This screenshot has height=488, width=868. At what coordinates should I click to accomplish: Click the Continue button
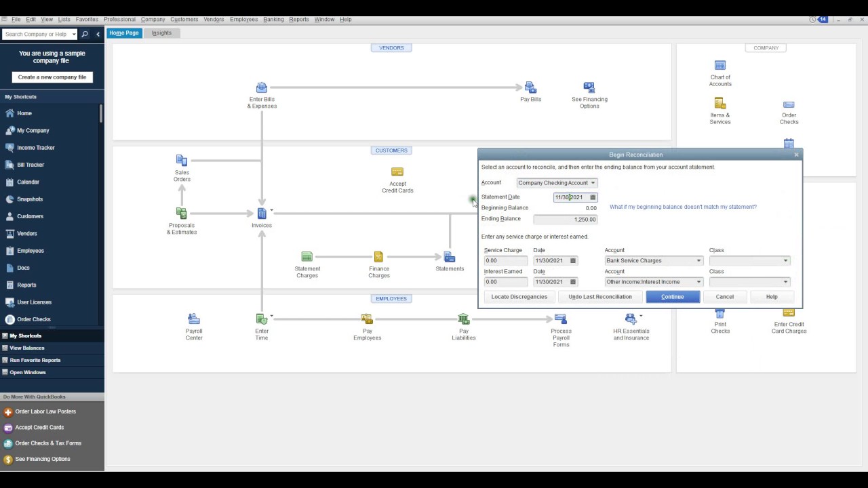tap(672, 297)
